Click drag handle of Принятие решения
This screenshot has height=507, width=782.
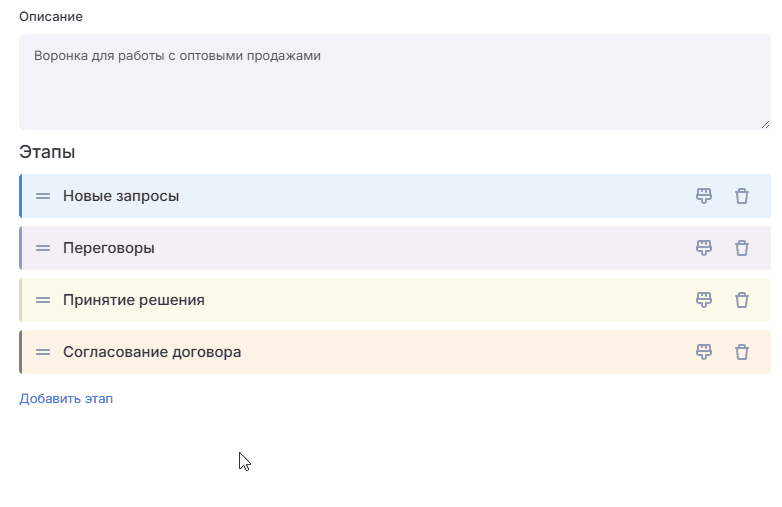(x=43, y=300)
